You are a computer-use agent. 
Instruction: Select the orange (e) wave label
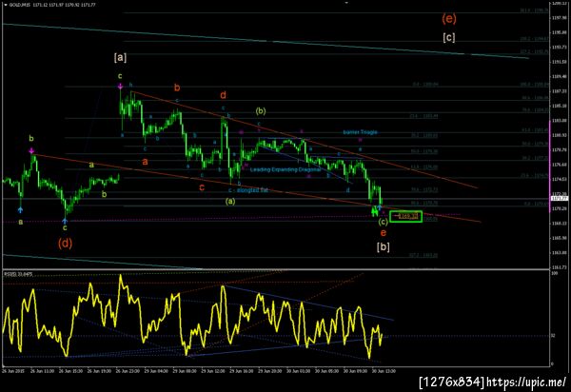click(x=449, y=19)
